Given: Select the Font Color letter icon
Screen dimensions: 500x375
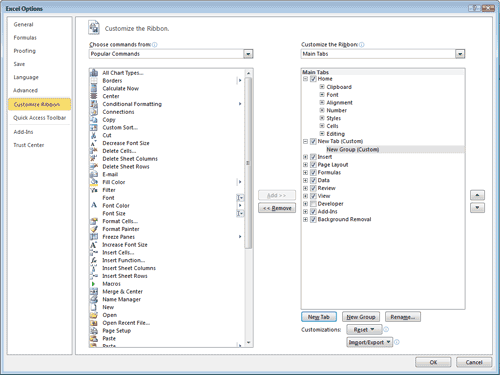Looking at the screenshot, I should pos(94,205).
